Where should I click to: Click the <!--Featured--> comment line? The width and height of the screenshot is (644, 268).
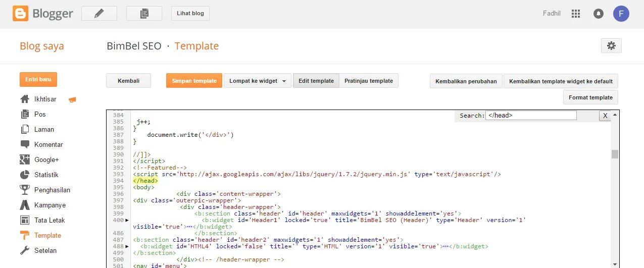(160, 168)
